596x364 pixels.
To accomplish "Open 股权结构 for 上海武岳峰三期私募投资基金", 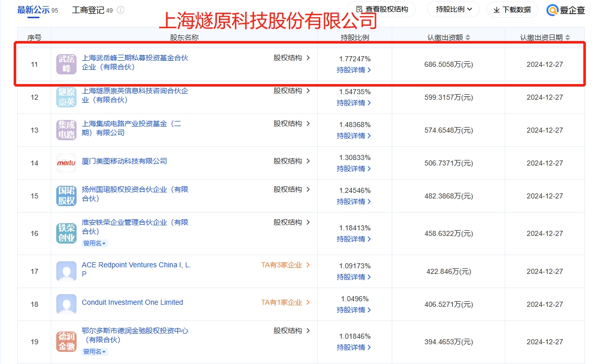I will (x=291, y=58).
